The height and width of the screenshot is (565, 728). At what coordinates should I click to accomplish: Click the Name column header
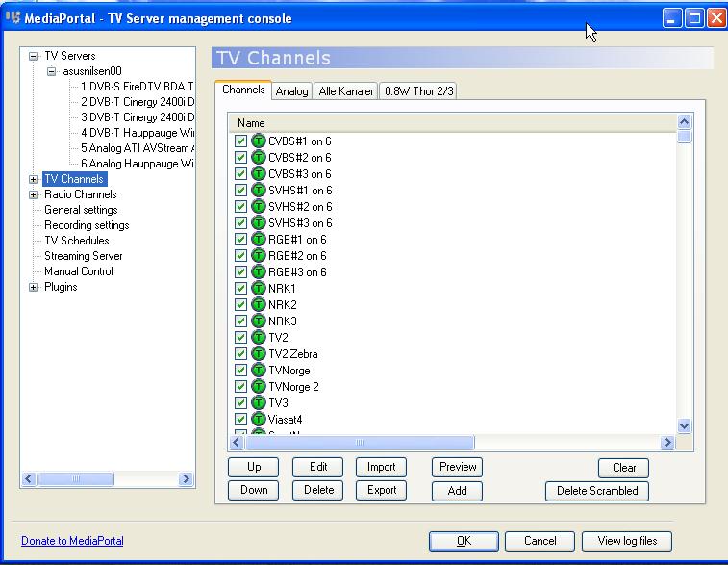pos(453,123)
